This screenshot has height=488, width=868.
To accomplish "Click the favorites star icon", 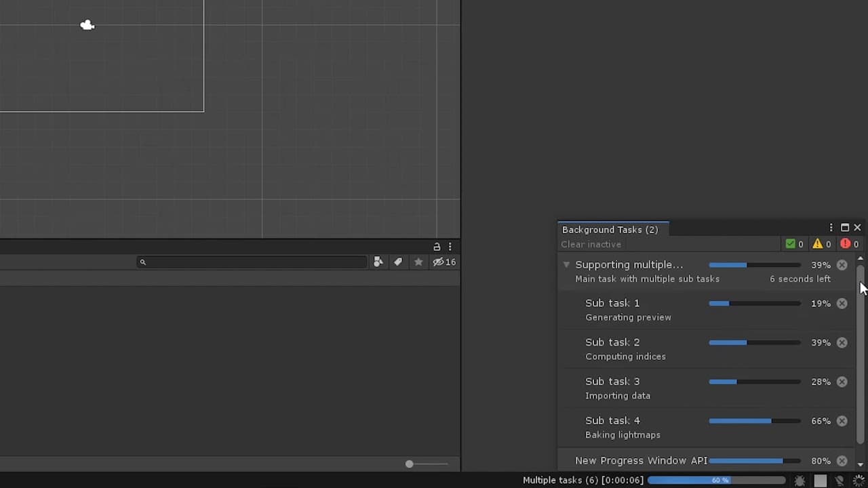I will click(x=418, y=262).
